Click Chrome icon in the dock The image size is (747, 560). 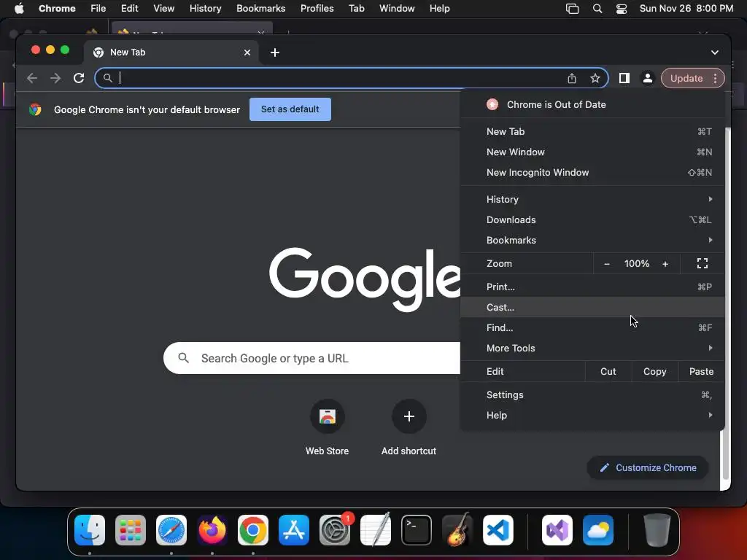pyautogui.click(x=253, y=530)
